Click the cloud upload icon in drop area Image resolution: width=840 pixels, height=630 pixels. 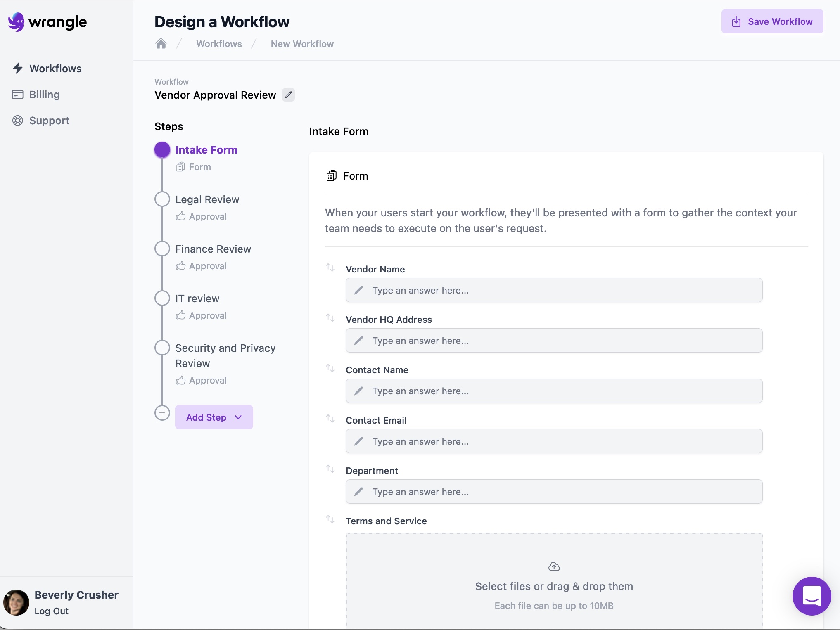click(x=553, y=566)
